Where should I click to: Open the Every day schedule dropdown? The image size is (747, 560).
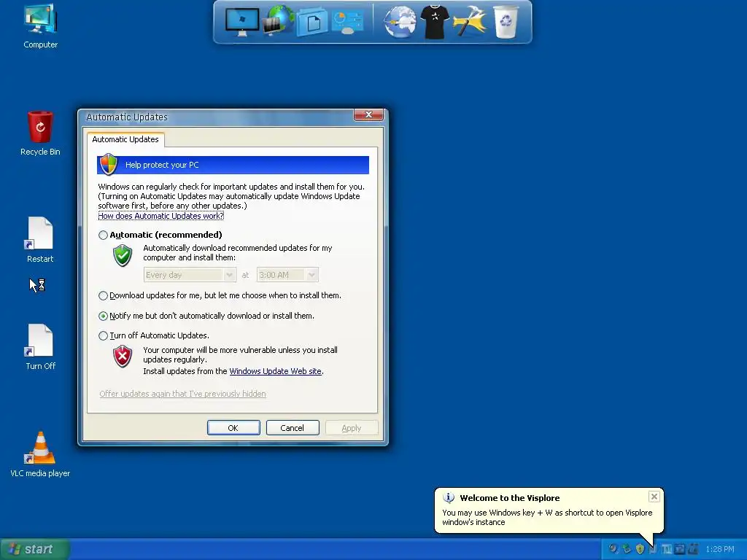click(190, 275)
